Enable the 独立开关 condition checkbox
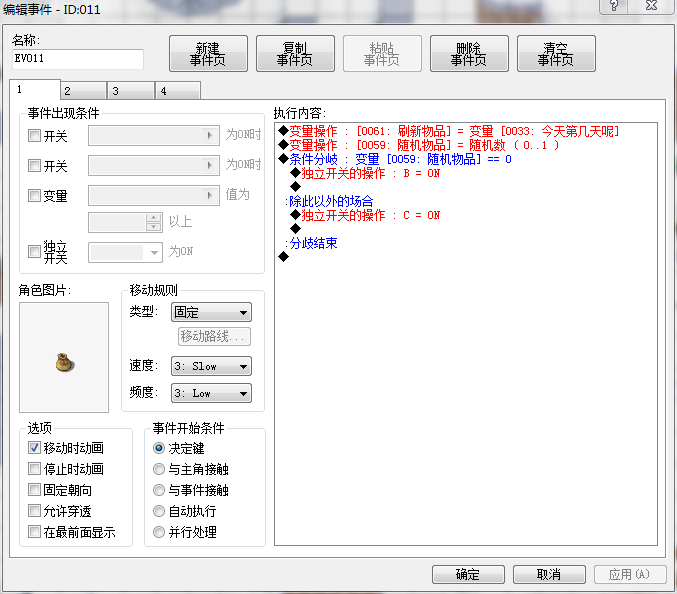Viewport: 677px width, 594px height. coord(34,252)
